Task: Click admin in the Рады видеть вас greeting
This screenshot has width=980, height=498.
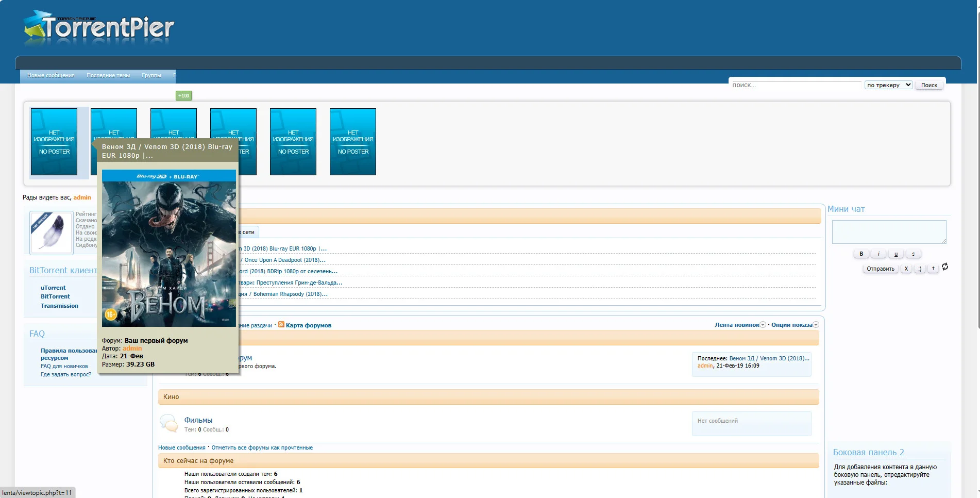Action: (82, 197)
